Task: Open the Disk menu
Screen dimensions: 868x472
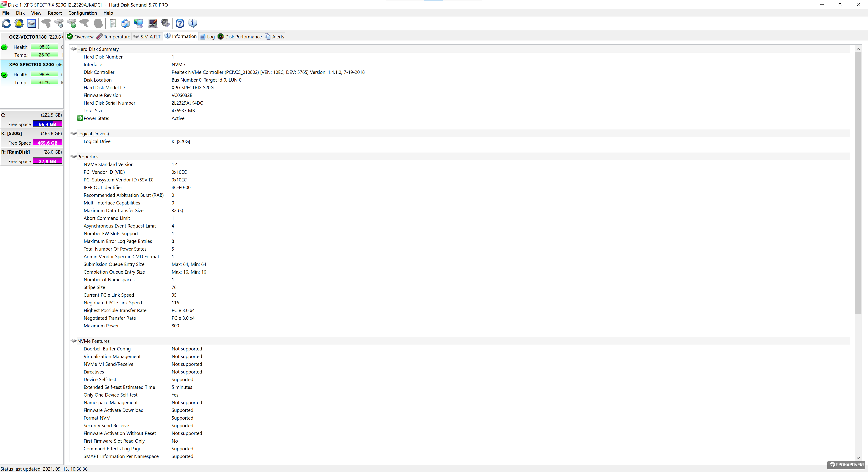Action: [20, 13]
